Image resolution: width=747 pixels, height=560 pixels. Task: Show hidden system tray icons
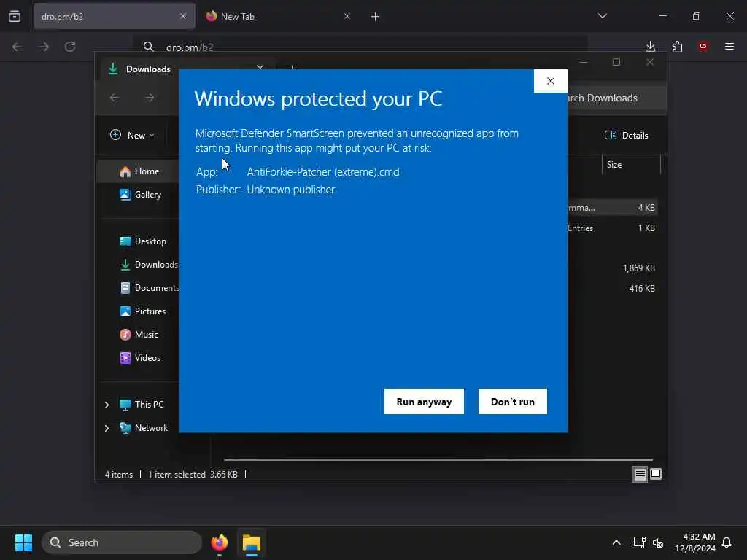pos(616,542)
